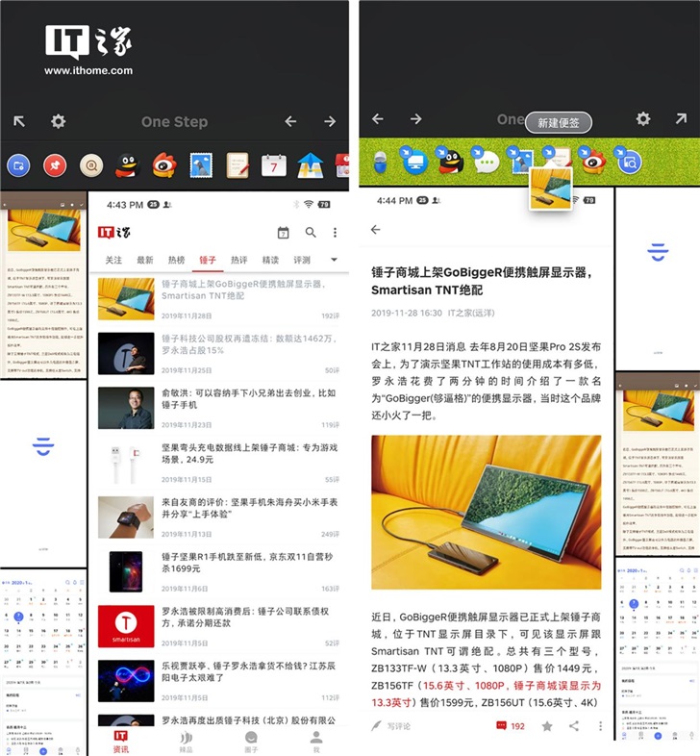The image size is (700, 756).
Task: Open the calendar icon in the ITHome header
Action: [284, 233]
